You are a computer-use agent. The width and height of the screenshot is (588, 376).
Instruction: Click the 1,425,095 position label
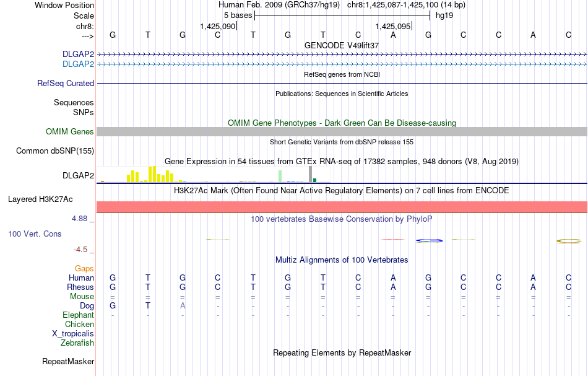click(x=393, y=26)
